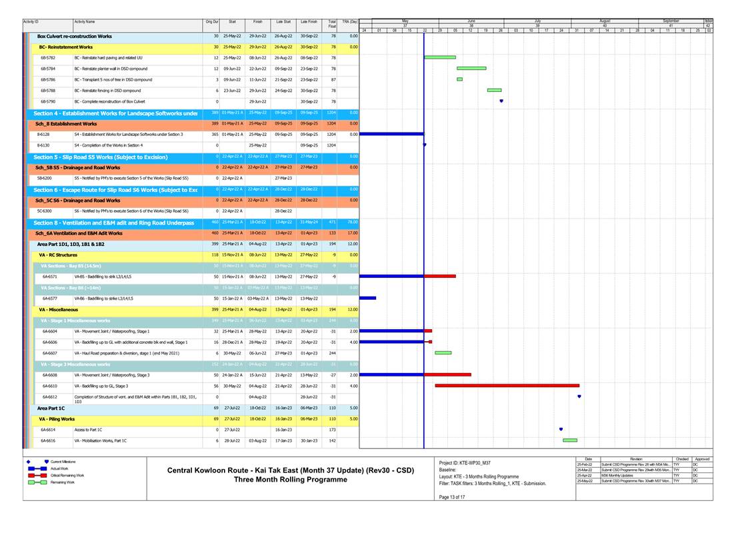Click the Actual Work blue bar legend icon
Image resolution: width=756 pixels, height=533 pixels.
point(37,468)
